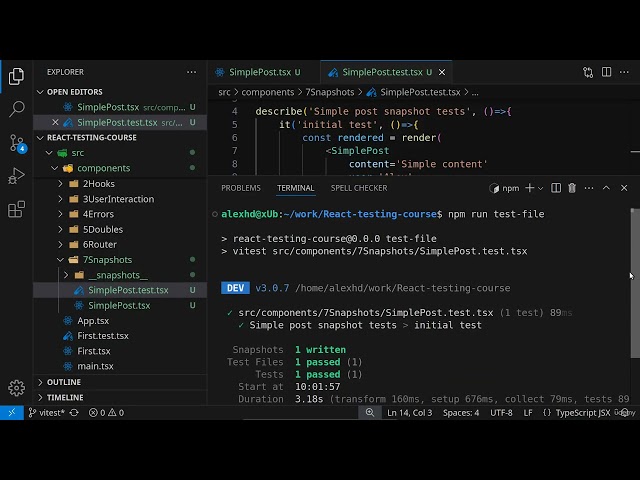Expand the 3UserInteraction folder

(x=120, y=199)
